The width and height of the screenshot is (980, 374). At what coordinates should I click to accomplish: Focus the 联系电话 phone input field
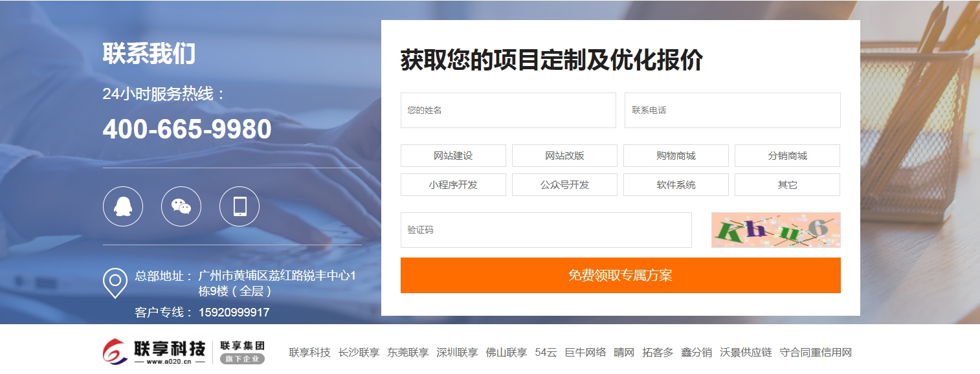point(732,111)
